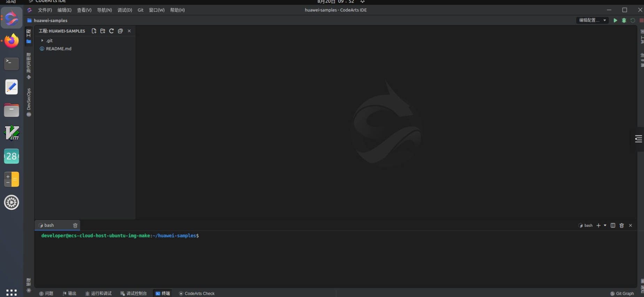The width and height of the screenshot is (644, 297).
Task: Open the Git Graph view
Action: pos(622,294)
